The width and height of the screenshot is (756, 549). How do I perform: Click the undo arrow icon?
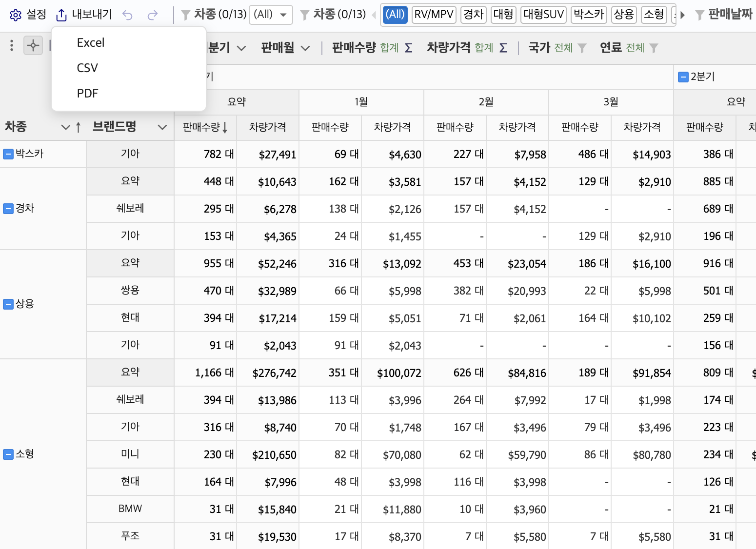coord(127,15)
